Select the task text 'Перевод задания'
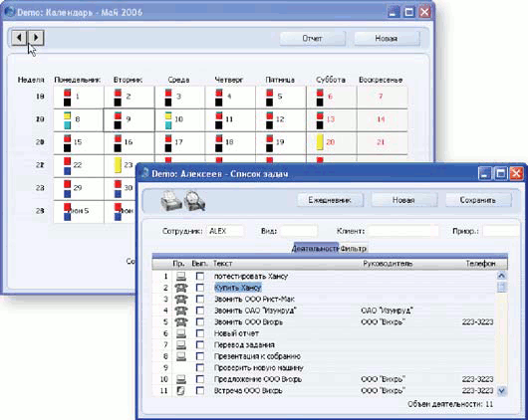This screenshot has height=420, width=528. pos(244,345)
